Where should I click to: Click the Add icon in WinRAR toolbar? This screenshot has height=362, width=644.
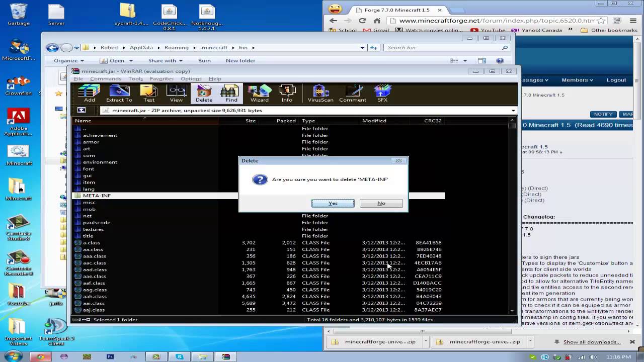(90, 94)
